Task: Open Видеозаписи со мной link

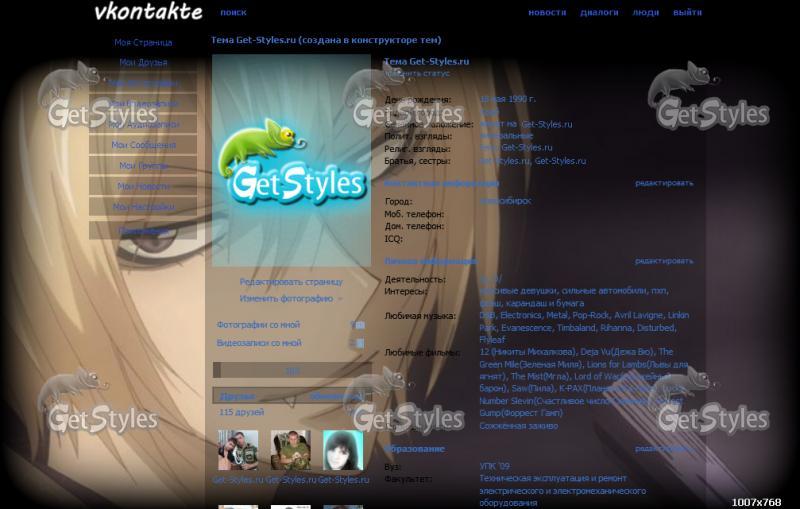Action: pyautogui.click(x=259, y=343)
